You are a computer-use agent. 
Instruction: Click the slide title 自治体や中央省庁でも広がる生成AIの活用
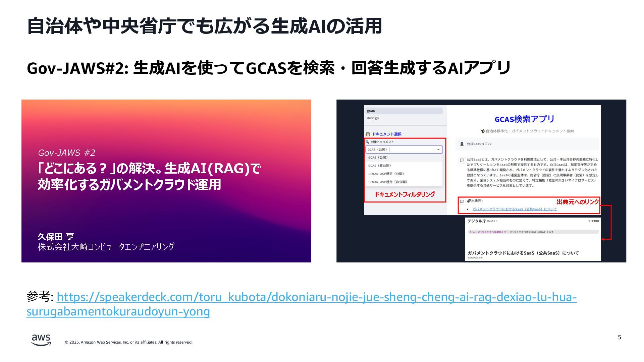click(204, 26)
